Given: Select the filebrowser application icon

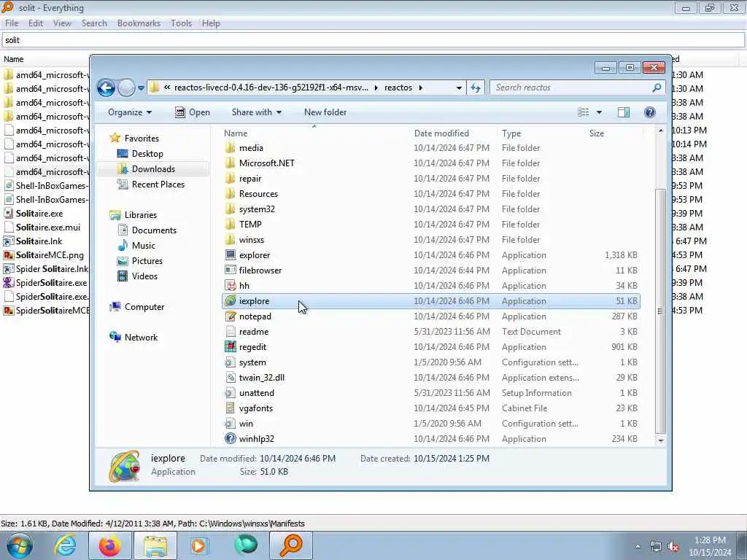Looking at the screenshot, I should (230, 270).
